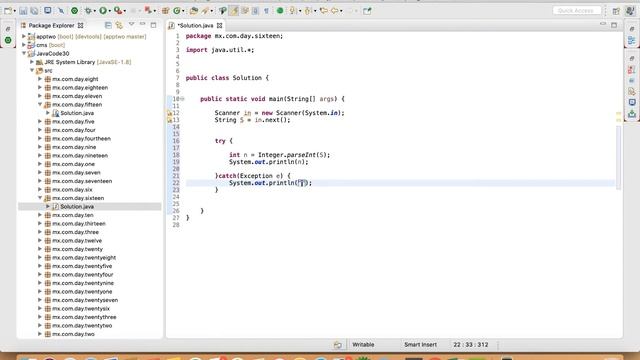
Task: Select the mx.com.day.twenty package
Action: tap(77, 249)
